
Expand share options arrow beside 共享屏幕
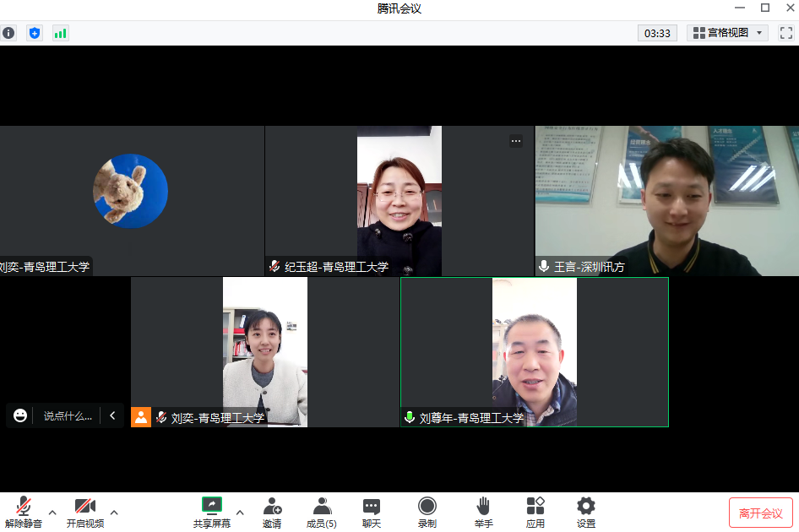coord(240,512)
